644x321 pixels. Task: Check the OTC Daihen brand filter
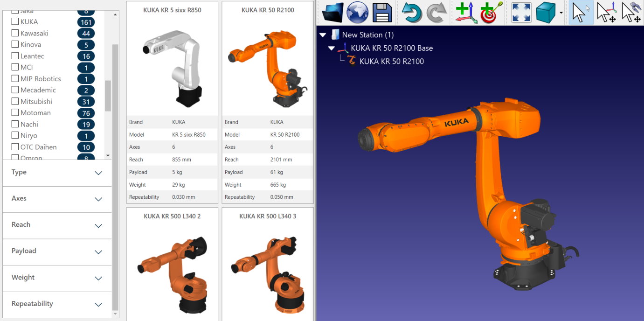pos(15,147)
